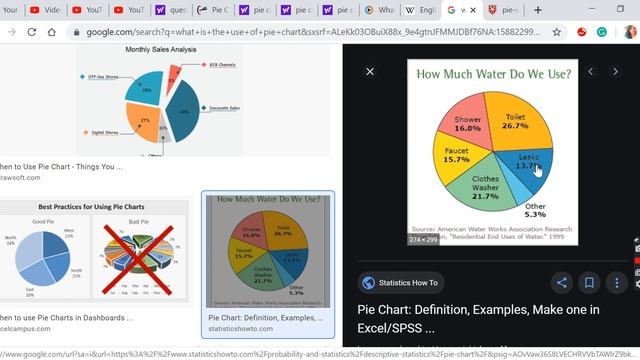
Task: Open more options three-dot menu
Action: [x=617, y=282]
